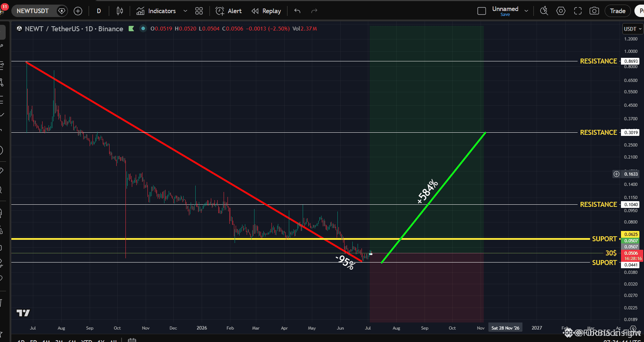Select the thick yellow support line

click(x=301, y=239)
